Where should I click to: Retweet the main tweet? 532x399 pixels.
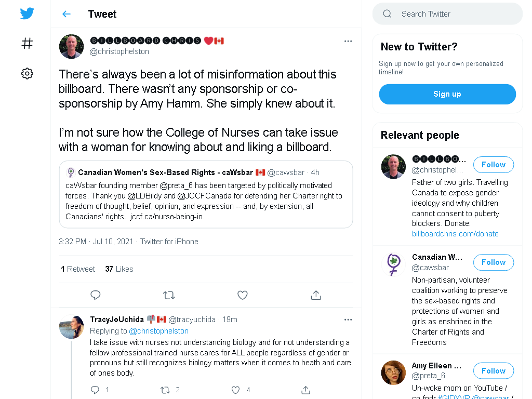[169, 295]
